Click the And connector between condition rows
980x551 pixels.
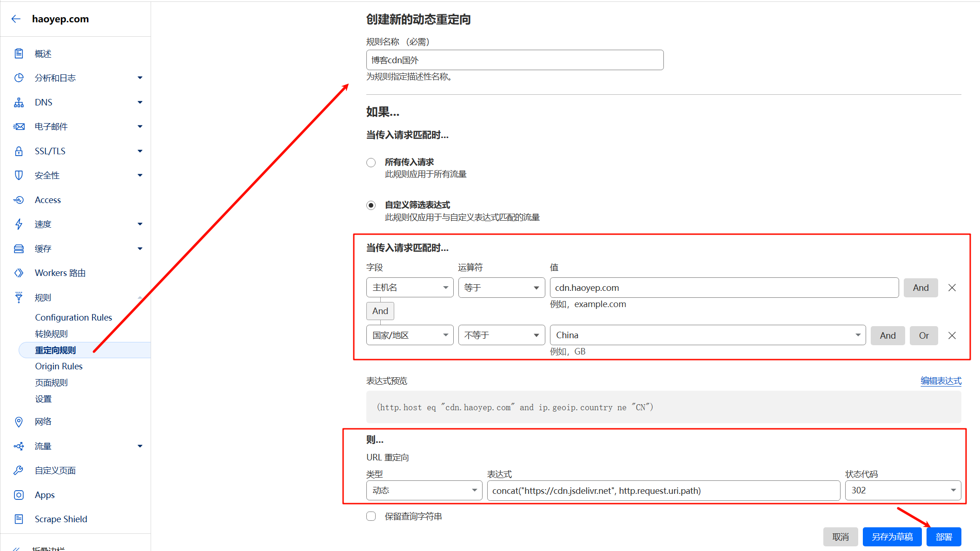click(380, 311)
